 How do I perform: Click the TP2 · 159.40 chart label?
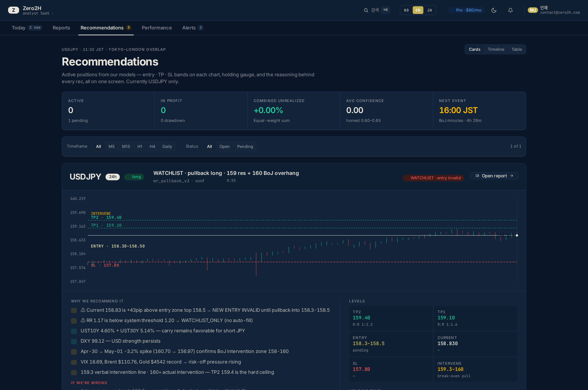[x=106, y=217]
